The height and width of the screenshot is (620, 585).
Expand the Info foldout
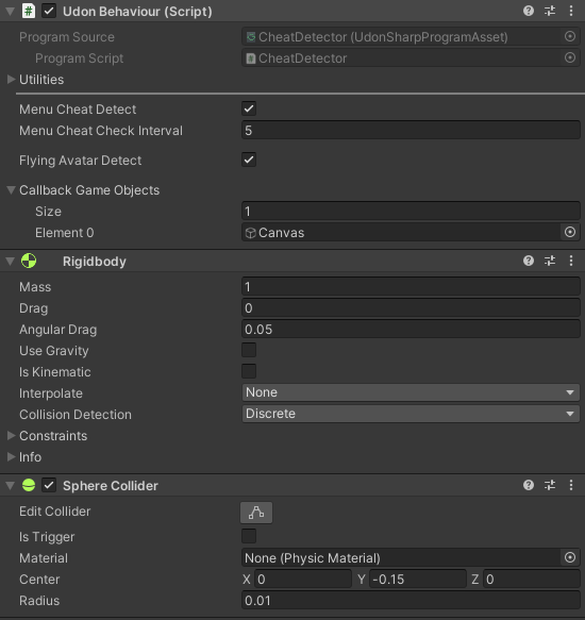11,457
